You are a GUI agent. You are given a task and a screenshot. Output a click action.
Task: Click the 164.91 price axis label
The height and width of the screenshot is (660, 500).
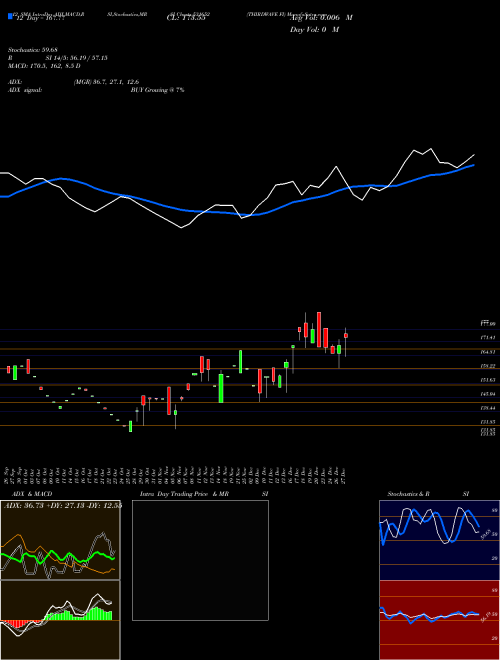tap(487, 352)
